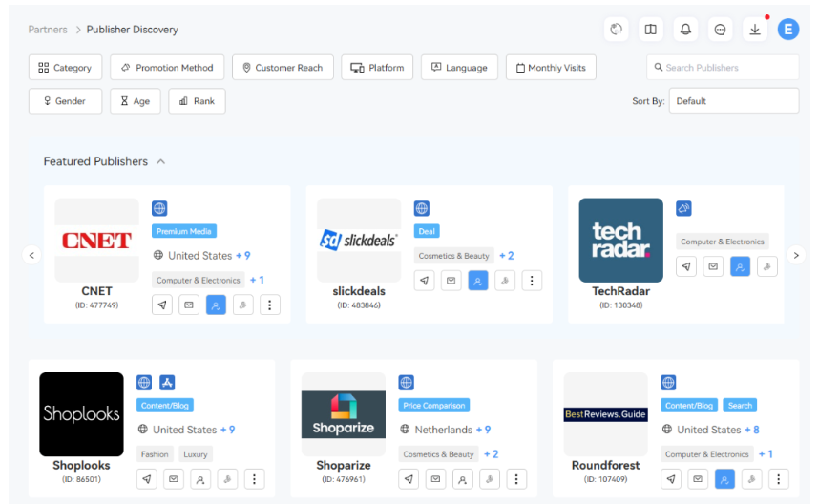Click the envelope icon on the slickdeals card
The height and width of the screenshot is (504, 818).
451,281
